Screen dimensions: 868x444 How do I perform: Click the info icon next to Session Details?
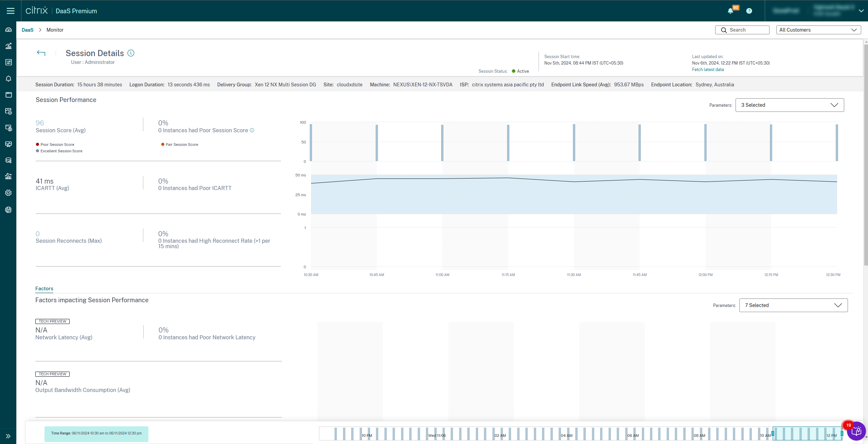pyautogui.click(x=131, y=53)
